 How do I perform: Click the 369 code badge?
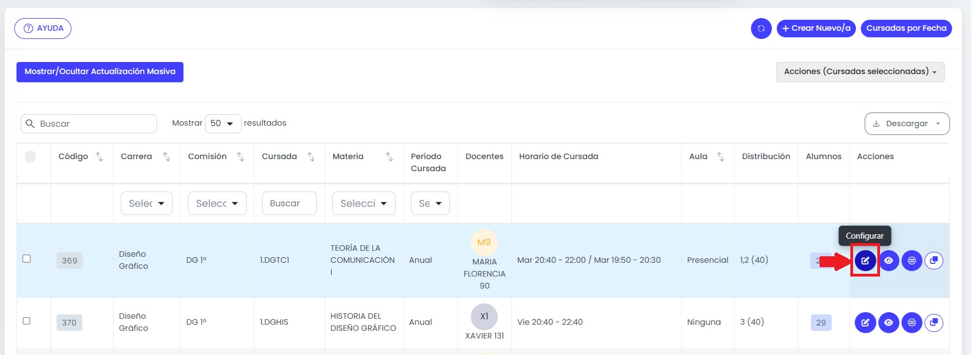[x=70, y=261]
